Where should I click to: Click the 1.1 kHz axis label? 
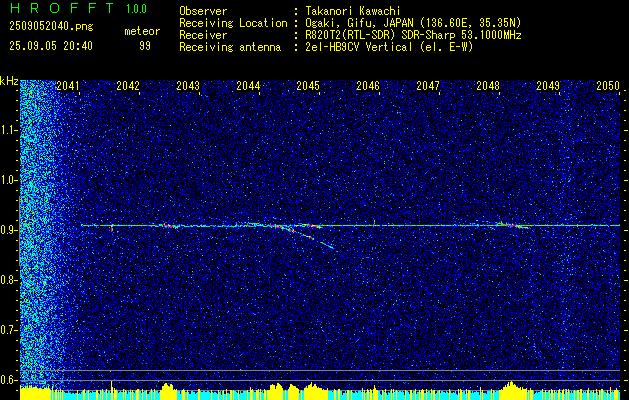(8, 130)
